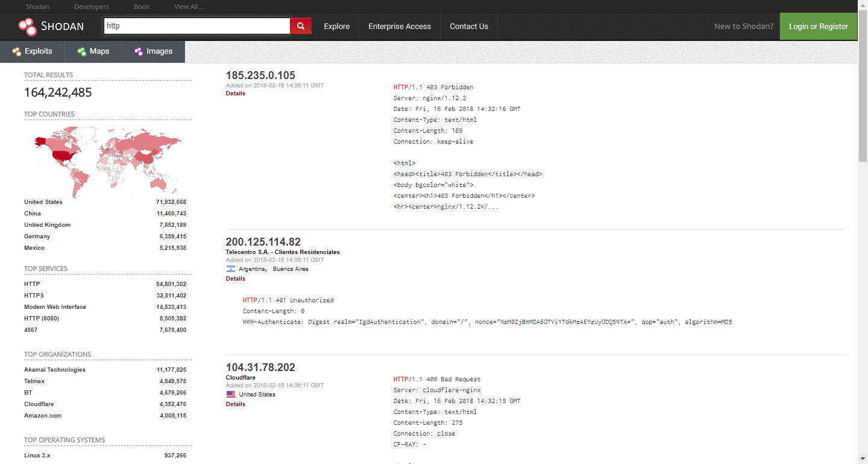
Task: Click the Login or Register button
Action: 819,27
